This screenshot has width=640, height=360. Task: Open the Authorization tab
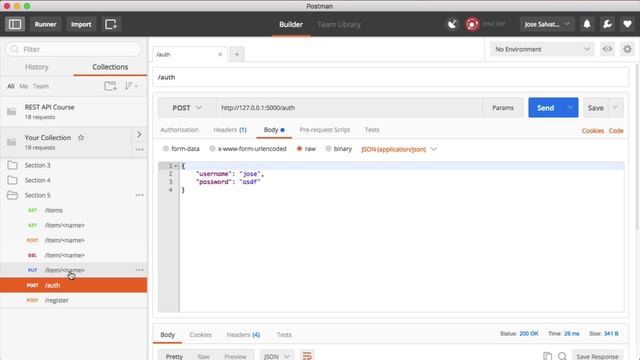point(179,130)
